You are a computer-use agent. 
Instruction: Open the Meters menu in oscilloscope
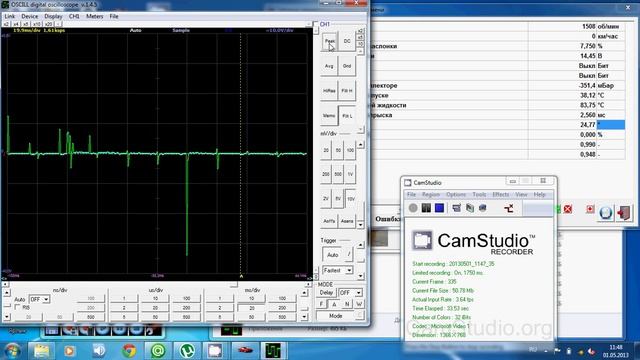pyautogui.click(x=94, y=16)
